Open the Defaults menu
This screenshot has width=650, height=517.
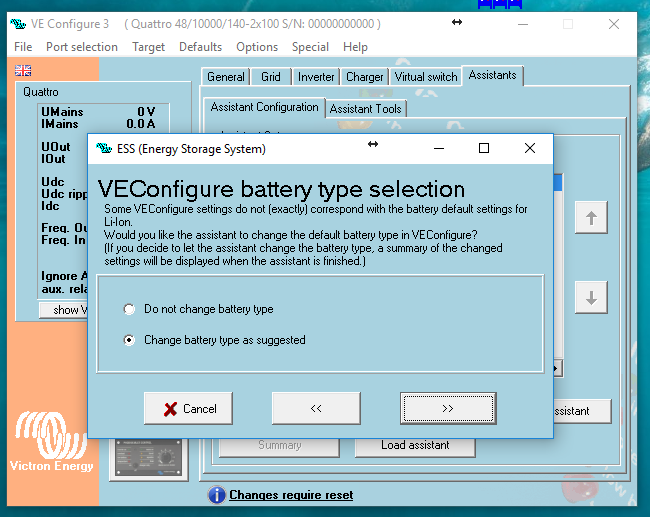coord(200,47)
